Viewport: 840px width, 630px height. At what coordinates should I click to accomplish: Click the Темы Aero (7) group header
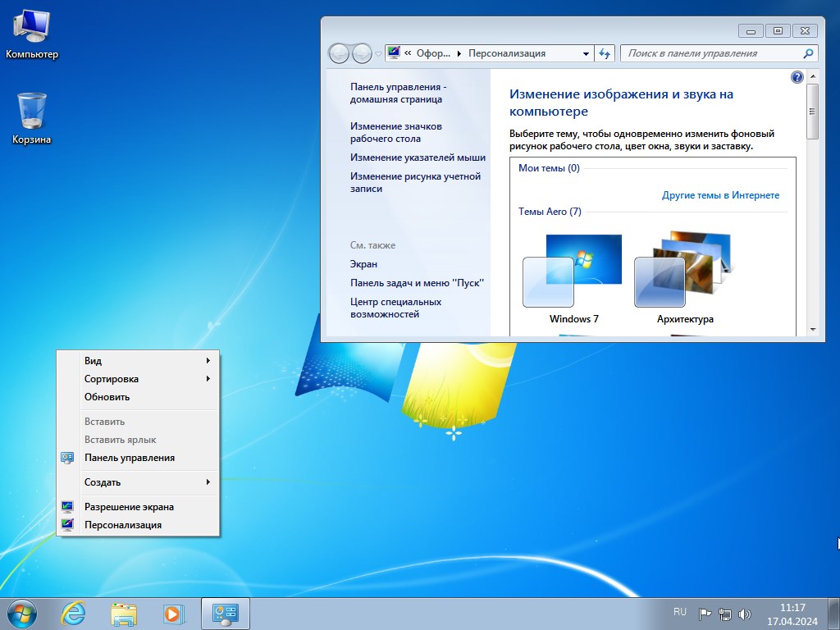point(550,212)
